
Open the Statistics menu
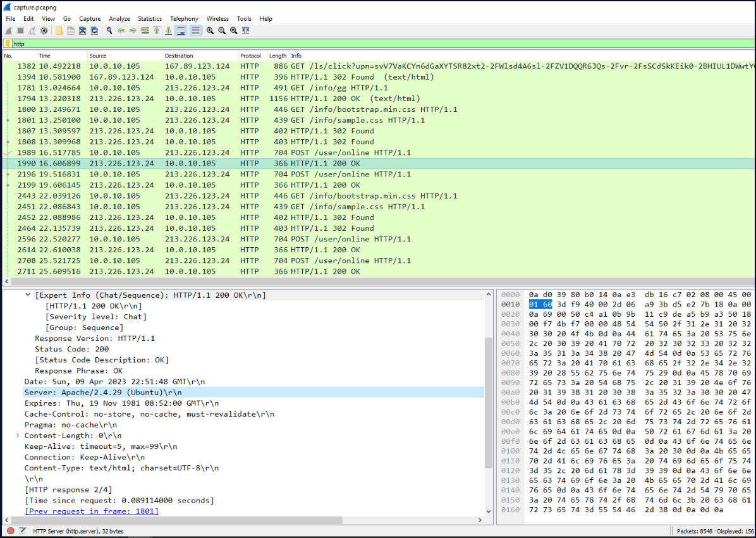[x=150, y=19]
